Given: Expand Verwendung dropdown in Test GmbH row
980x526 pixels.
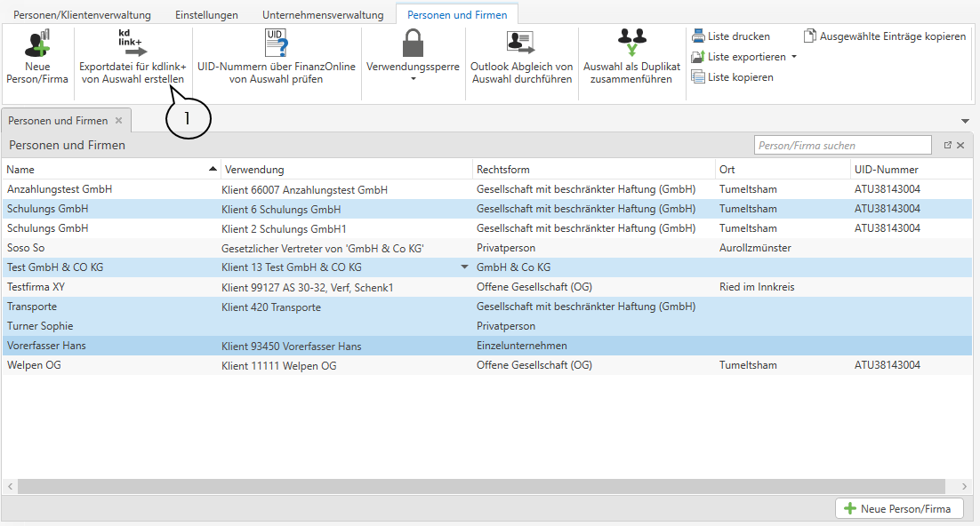Looking at the screenshot, I should point(463,267).
